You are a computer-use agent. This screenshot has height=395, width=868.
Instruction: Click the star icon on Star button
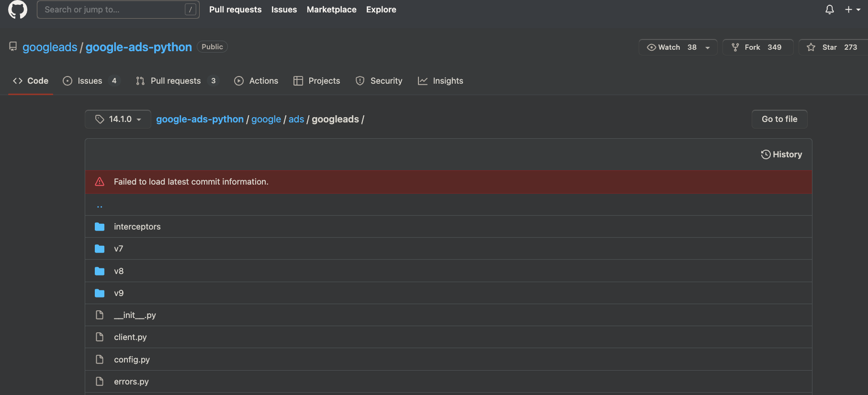(811, 47)
